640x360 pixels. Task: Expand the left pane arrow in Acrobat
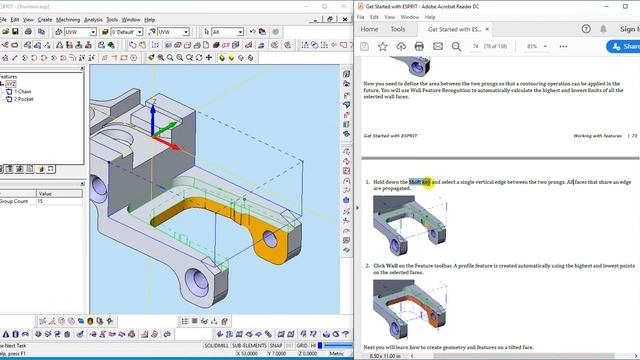(x=358, y=208)
